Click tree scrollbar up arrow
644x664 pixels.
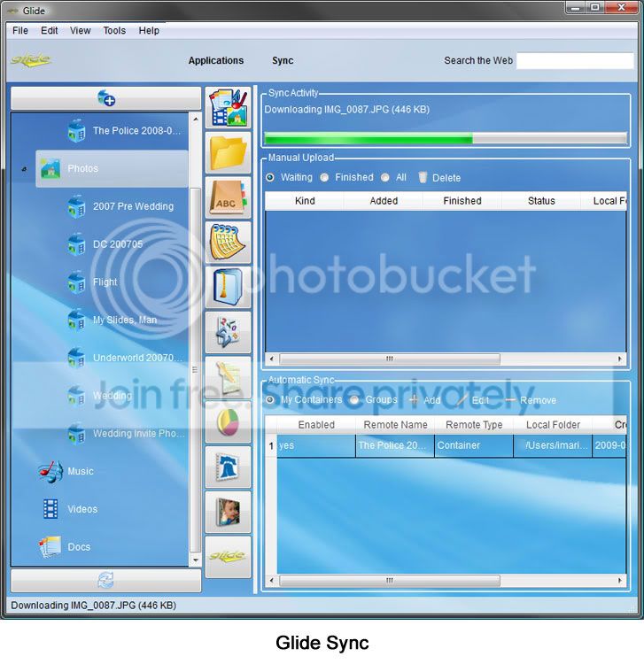coord(195,120)
